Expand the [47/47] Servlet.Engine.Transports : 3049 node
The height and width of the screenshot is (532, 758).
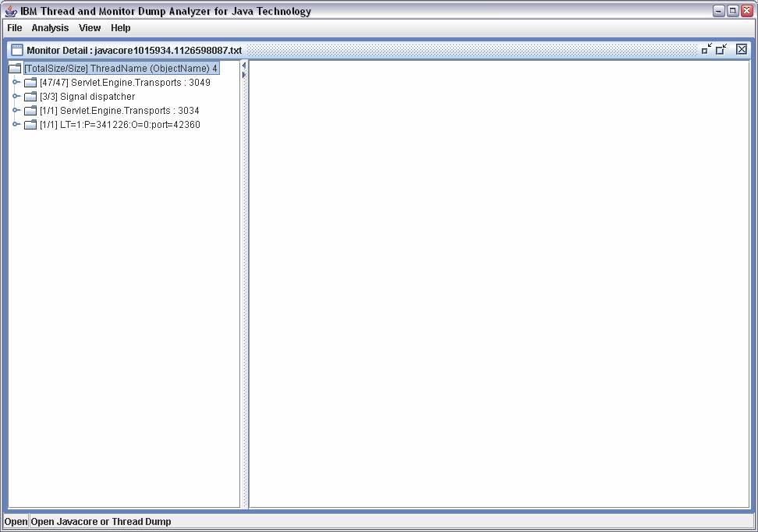coord(16,82)
